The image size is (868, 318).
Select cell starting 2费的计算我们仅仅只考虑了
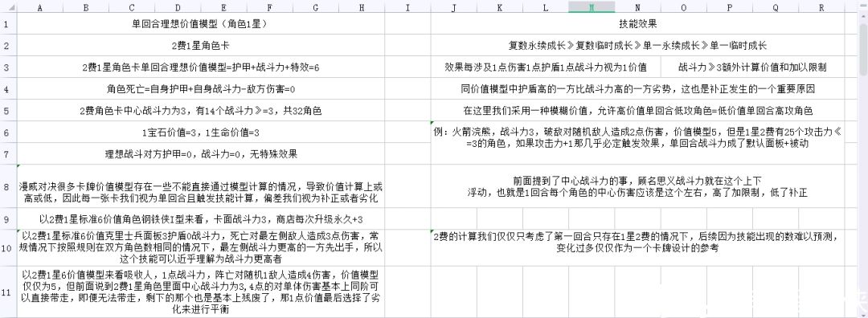[x=637, y=248]
